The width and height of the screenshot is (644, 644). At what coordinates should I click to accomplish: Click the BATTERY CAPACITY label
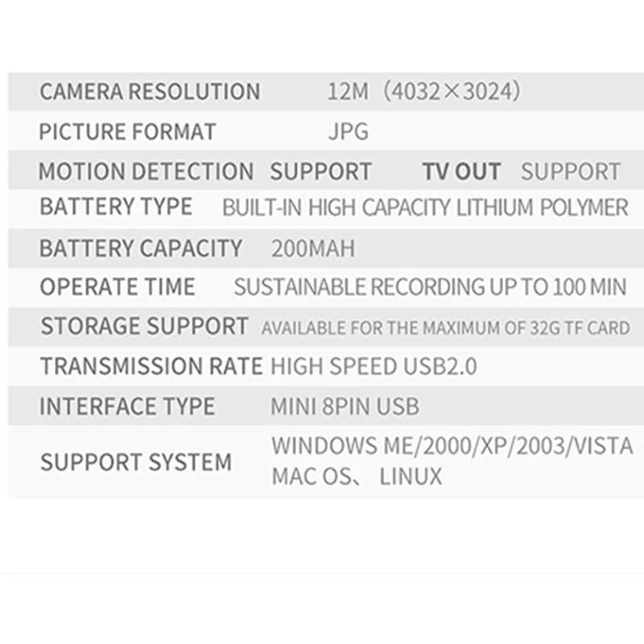[141, 248]
